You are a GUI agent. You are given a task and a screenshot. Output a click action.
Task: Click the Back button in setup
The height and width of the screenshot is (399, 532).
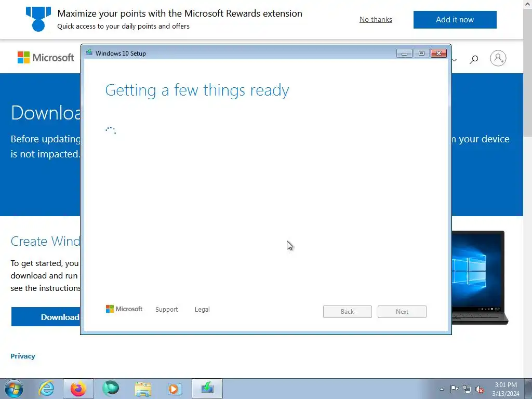[x=348, y=312]
